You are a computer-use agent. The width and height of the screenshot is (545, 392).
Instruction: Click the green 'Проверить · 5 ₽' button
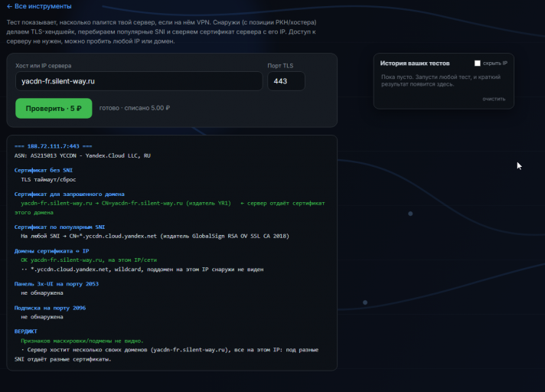tap(54, 109)
